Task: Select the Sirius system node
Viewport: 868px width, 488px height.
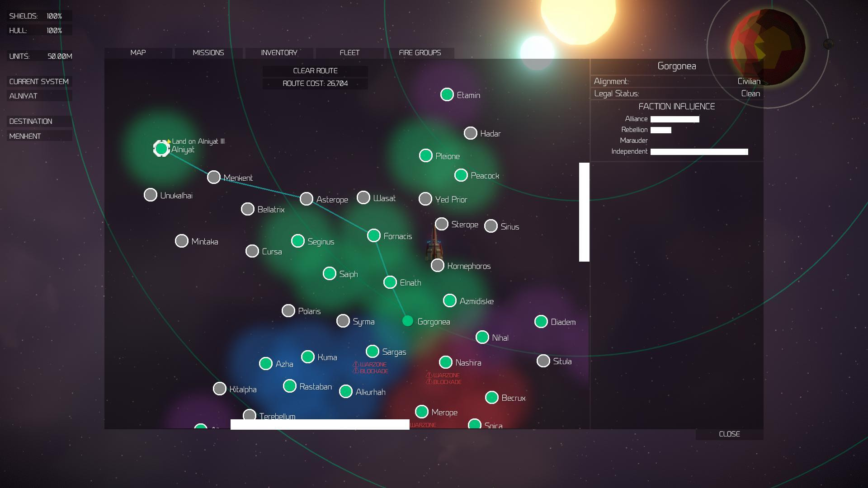Action: point(491,226)
